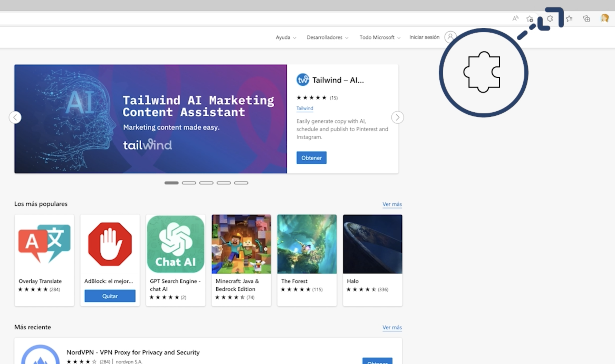Open the Todo Microsoft dropdown

click(x=379, y=37)
